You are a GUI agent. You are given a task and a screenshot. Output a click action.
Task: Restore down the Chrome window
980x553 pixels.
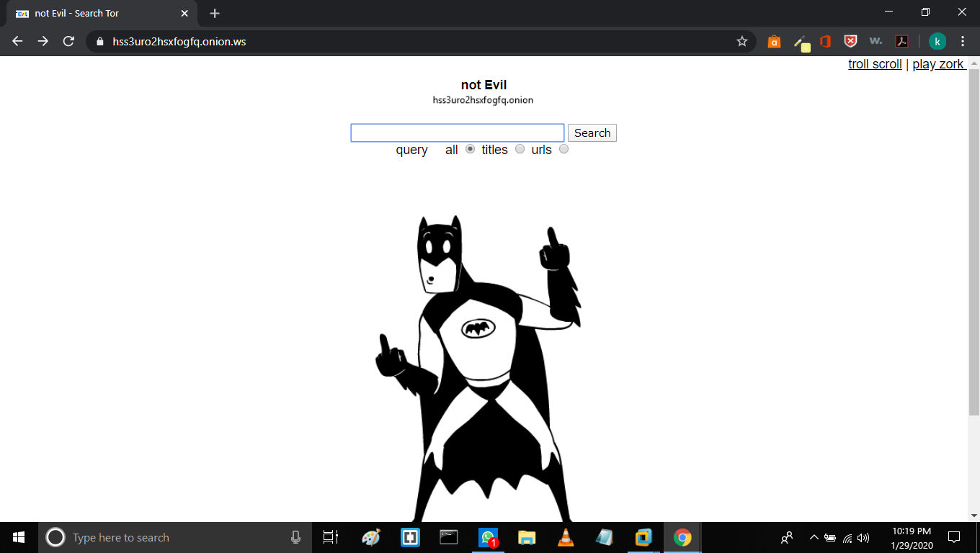coord(925,12)
